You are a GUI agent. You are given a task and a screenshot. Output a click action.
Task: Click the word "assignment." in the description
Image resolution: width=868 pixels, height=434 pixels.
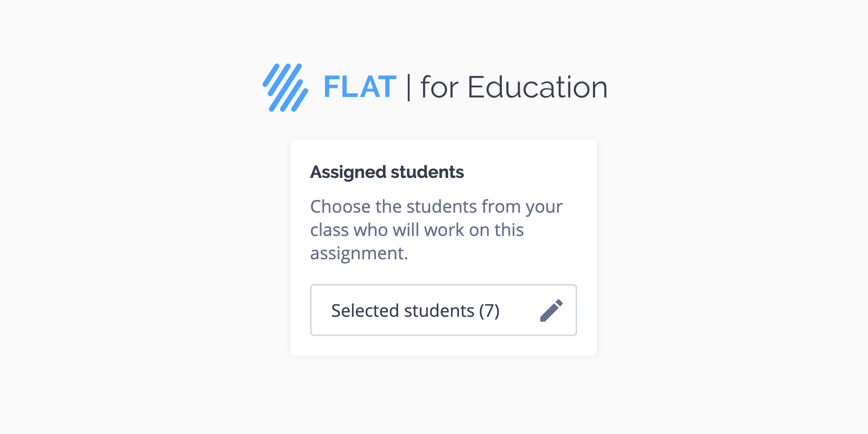click(x=359, y=253)
